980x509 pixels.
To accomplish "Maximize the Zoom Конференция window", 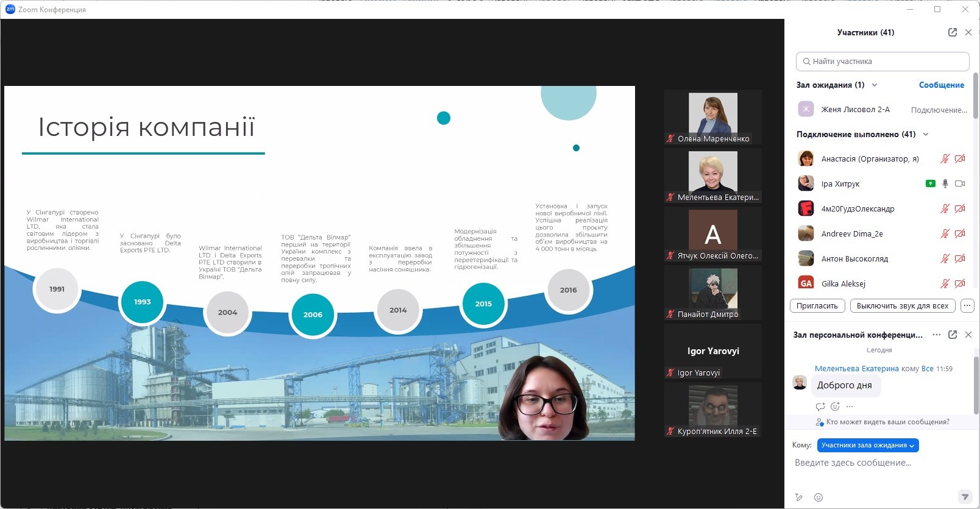I will click(937, 9).
